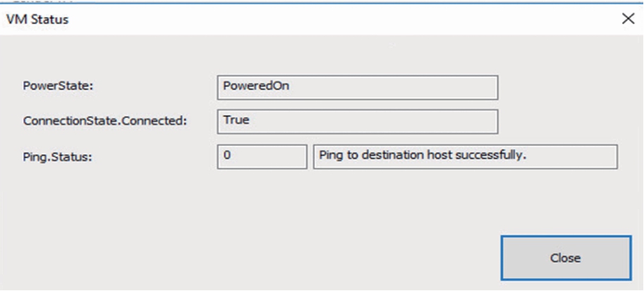Click the ConnectionState.Connected label

[104, 120]
